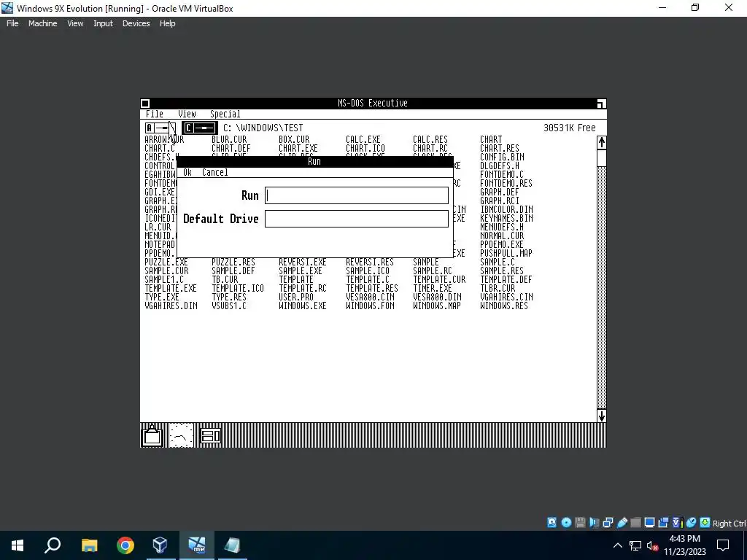747x560 pixels.
Task: Click the file list scrollbar thumb
Action: pos(602,157)
